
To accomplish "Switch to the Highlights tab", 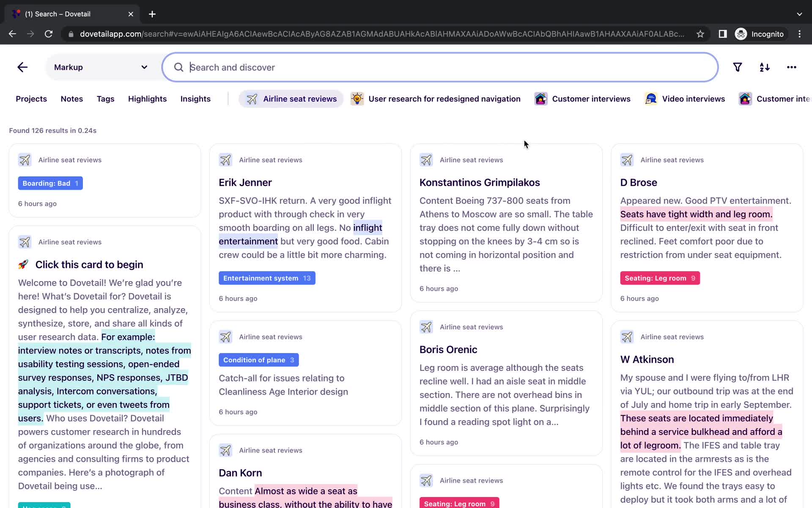I will coord(147,99).
